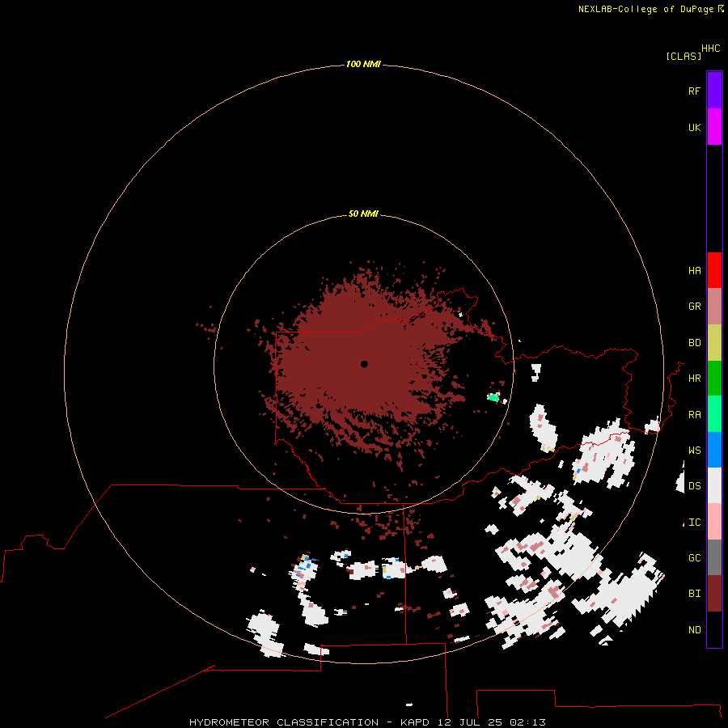Viewport: 728px width, 728px height.
Task: Click the 100 NMI range ring label
Action: [x=363, y=64]
